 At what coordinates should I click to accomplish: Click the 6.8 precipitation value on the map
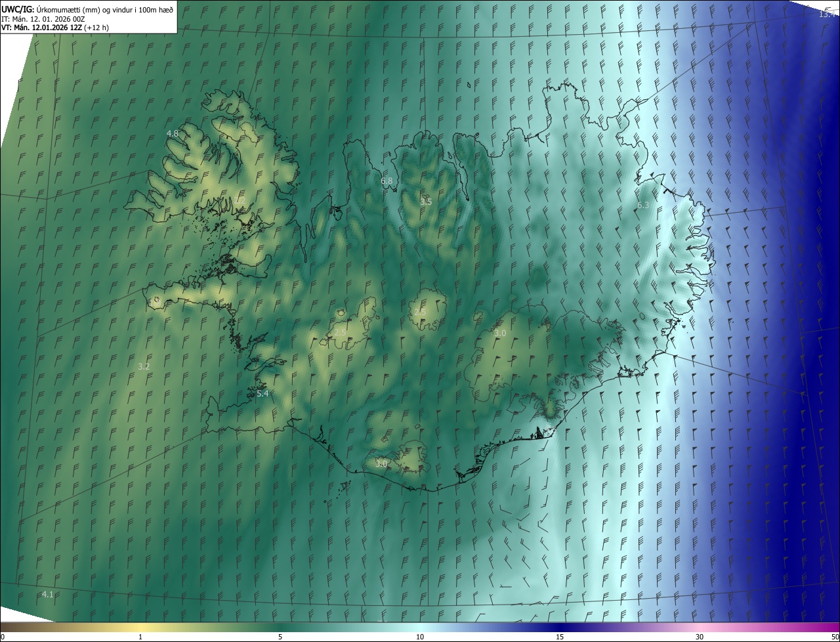click(x=387, y=181)
